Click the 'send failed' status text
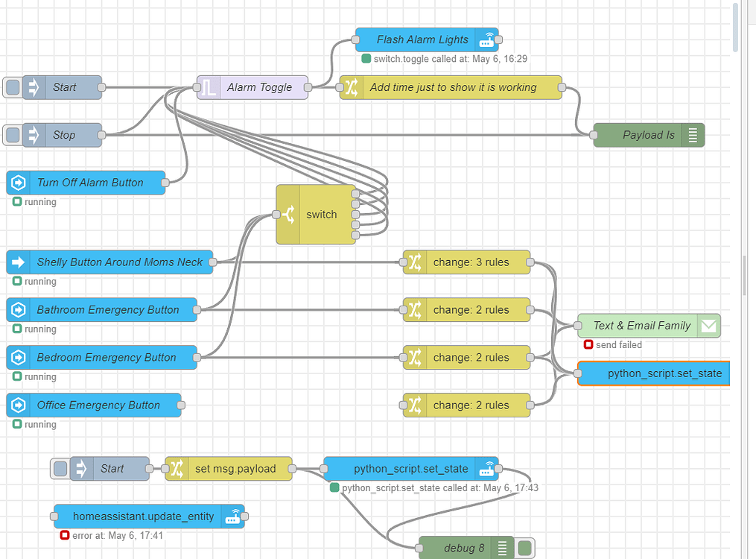Viewport: 756px width, 559px height. pyautogui.click(x=619, y=345)
